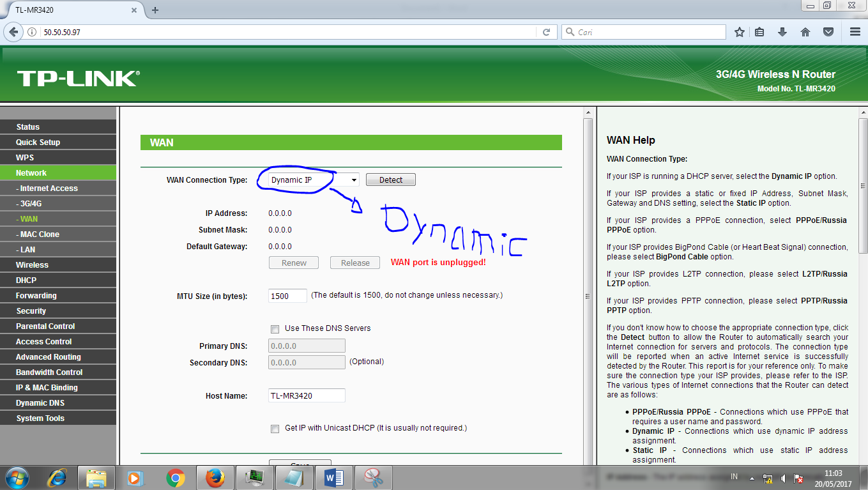Click the Renew button

294,263
